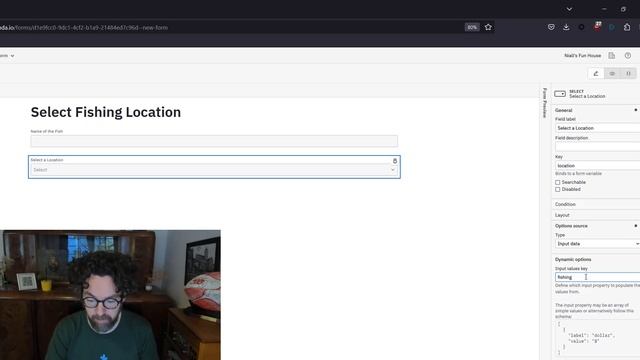640x360 pixels.
Task: Enable the Disabled checkbox
Action: coord(558,189)
